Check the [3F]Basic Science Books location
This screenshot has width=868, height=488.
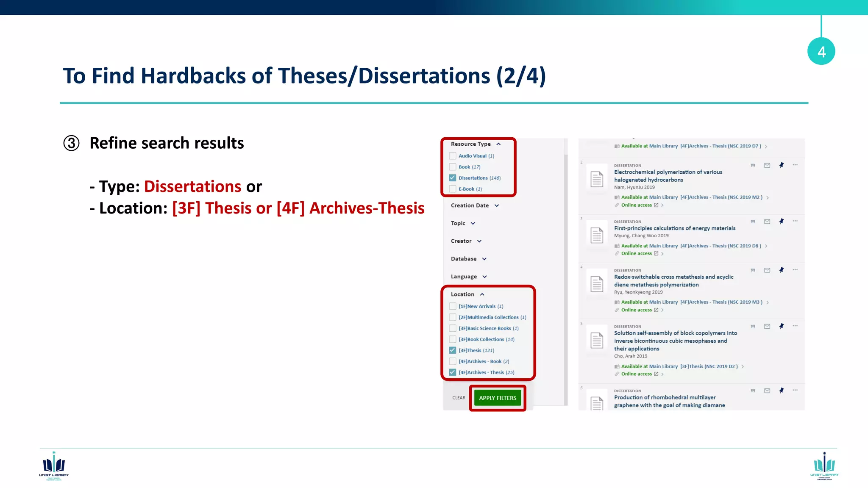[x=453, y=328]
